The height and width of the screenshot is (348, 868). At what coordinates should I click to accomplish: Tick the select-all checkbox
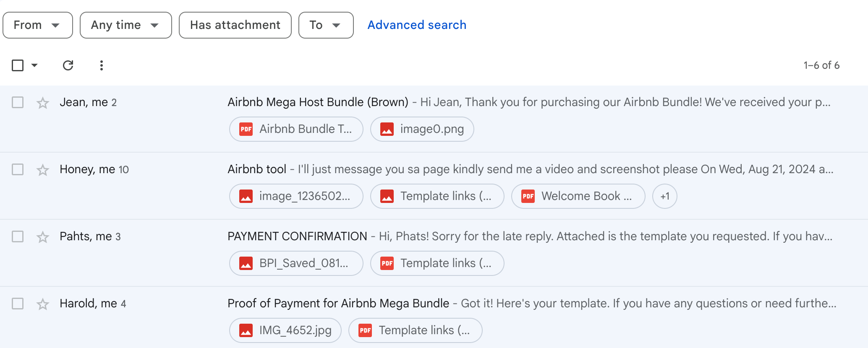click(x=18, y=65)
